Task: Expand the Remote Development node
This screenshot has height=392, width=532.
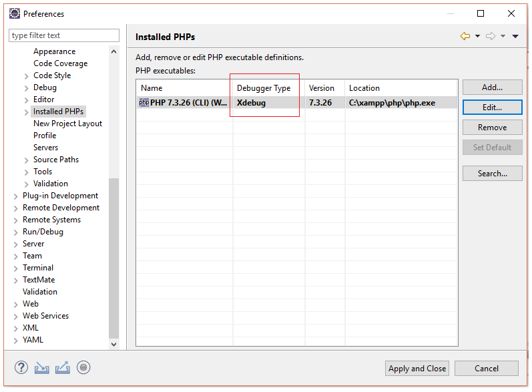Action: [x=15, y=208]
